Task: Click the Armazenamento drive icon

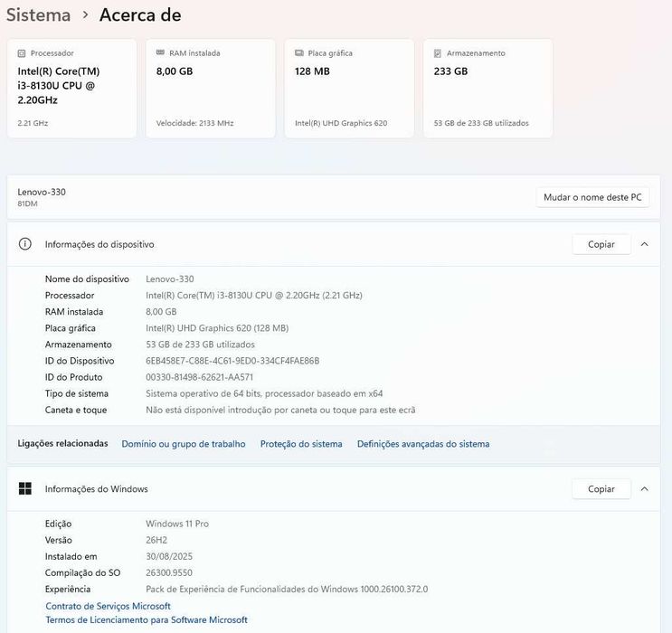Action: click(x=438, y=53)
